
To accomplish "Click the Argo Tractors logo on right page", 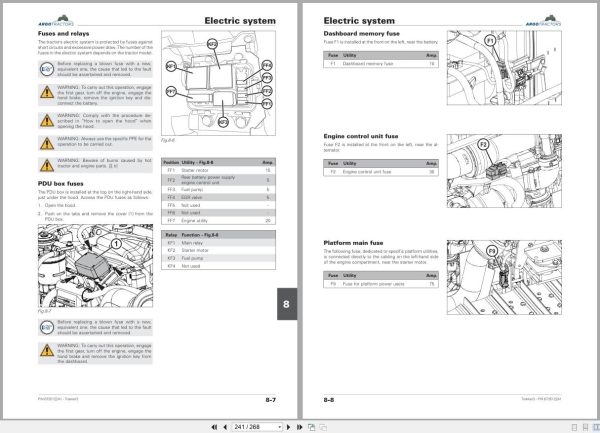I will coord(543,21).
